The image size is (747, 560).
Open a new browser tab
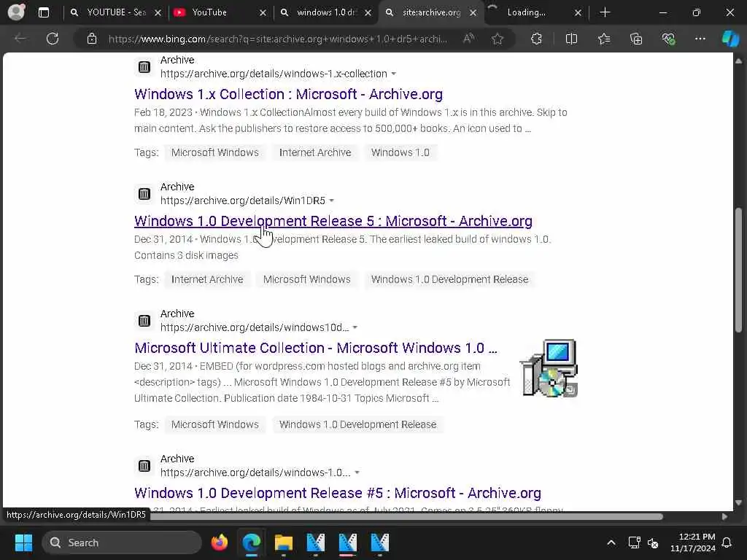click(605, 12)
